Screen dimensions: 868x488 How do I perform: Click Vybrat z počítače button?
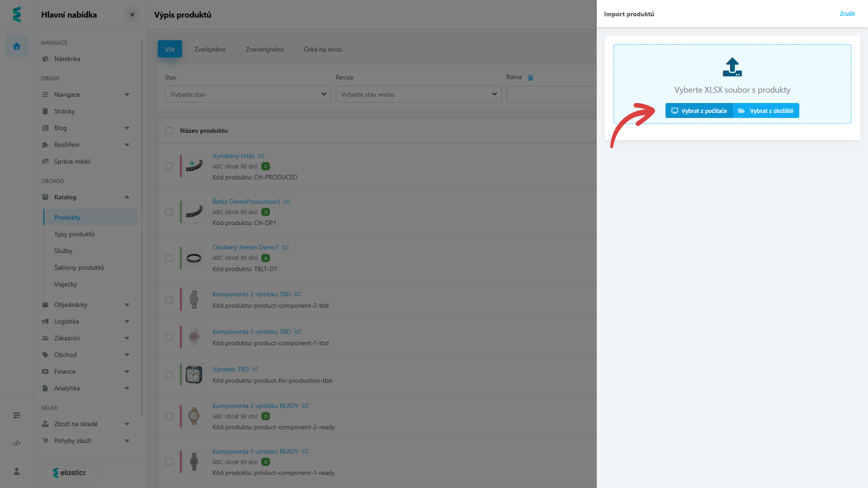pyautogui.click(x=699, y=111)
